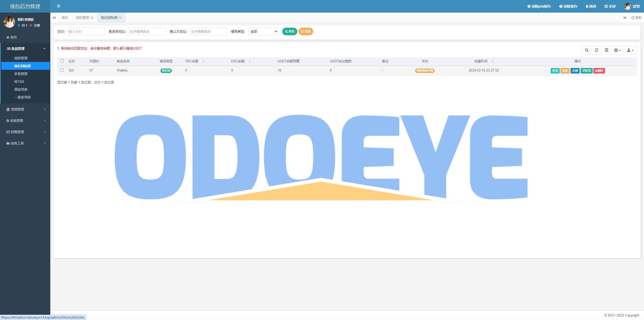The width and height of the screenshot is (644, 320).
Task: Check the row 355 checkbox
Action: pos(62,70)
